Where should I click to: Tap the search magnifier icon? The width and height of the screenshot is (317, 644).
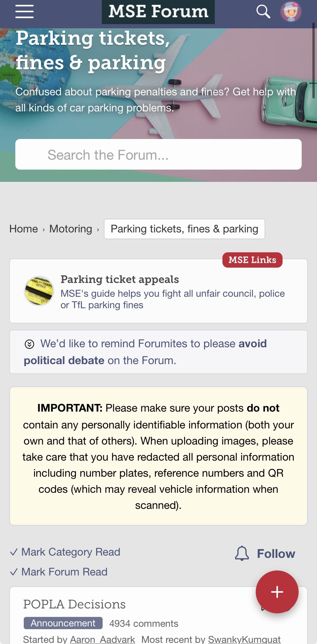click(x=263, y=11)
